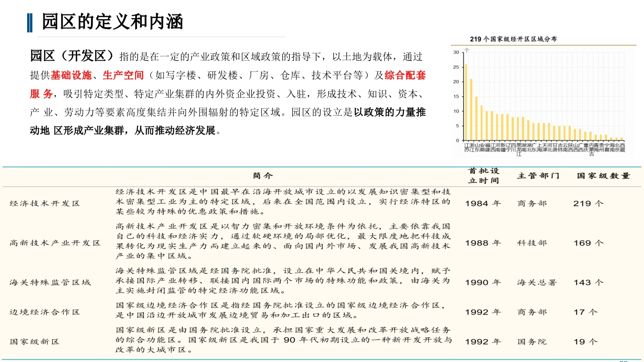Click the 科技部 cell
The width and height of the screenshot is (644, 362).
click(532, 243)
